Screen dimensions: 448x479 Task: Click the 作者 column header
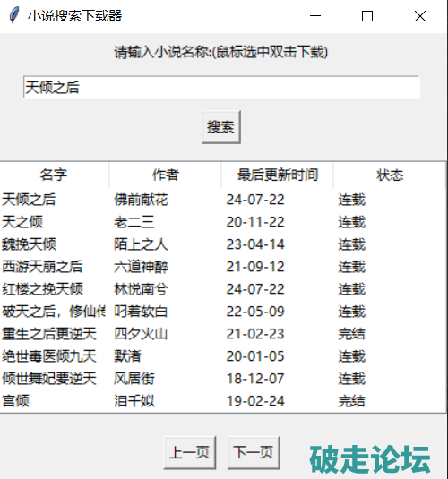[x=165, y=175]
